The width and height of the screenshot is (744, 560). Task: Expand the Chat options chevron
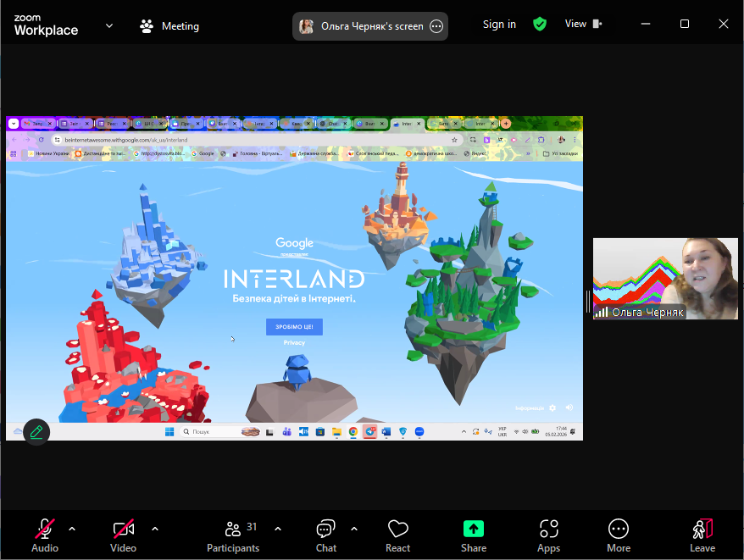click(354, 529)
